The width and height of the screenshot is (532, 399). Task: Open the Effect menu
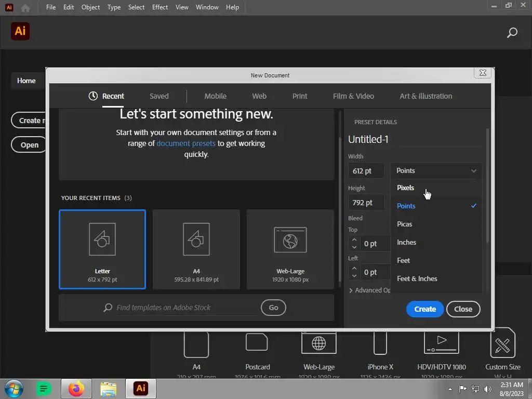point(160,7)
